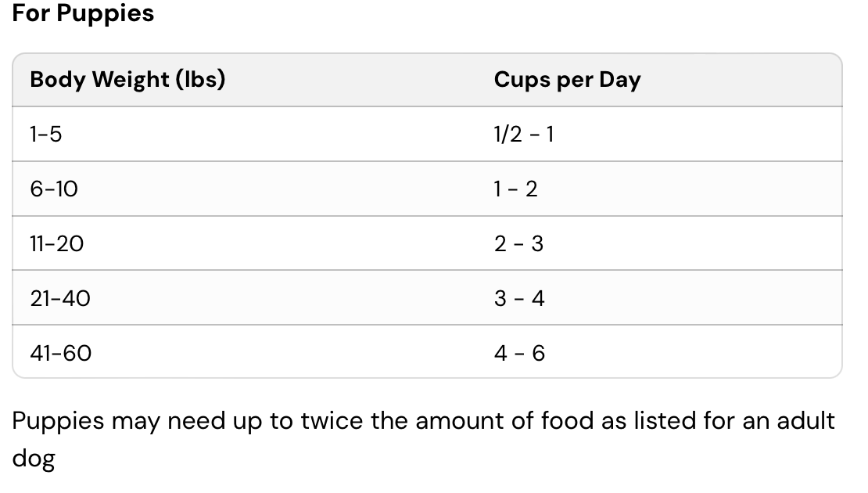Click the word "dog" ending the note
868x493 pixels.
click(33, 458)
